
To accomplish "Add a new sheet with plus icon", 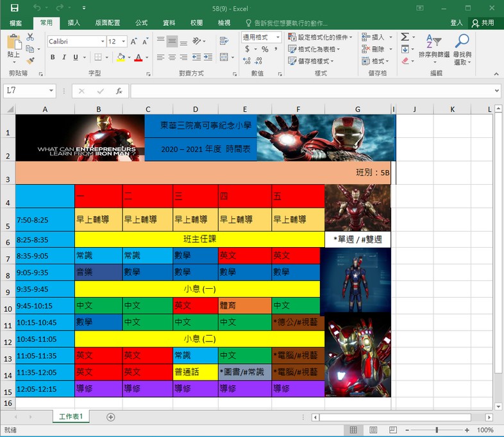I will tap(110, 417).
